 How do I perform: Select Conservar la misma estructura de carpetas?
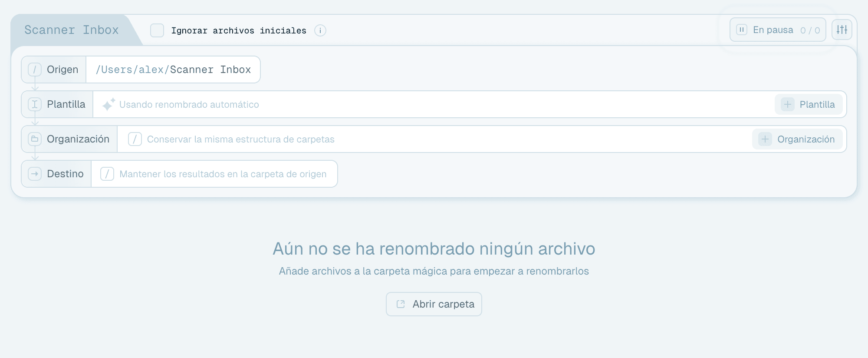tap(241, 139)
